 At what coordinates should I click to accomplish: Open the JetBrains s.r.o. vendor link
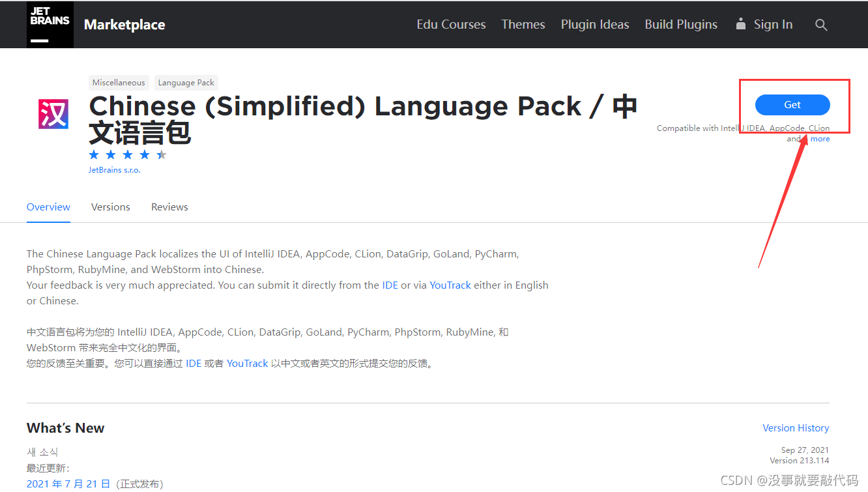click(x=115, y=170)
